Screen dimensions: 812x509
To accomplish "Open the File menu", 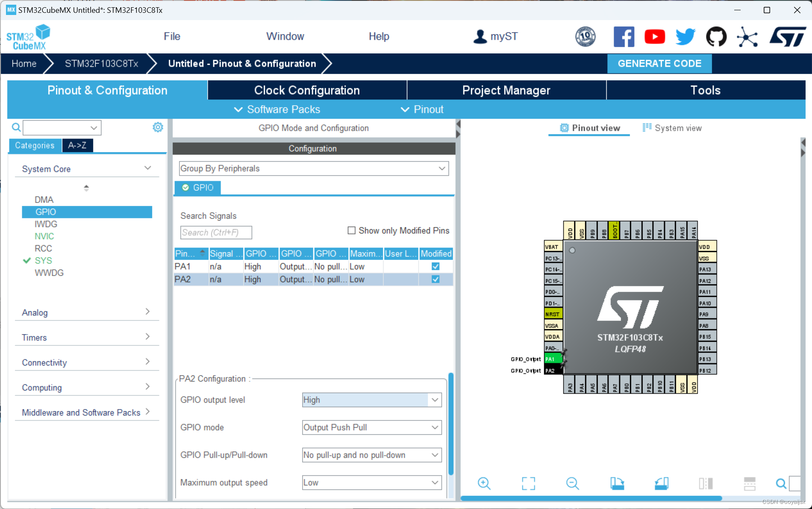I will (x=172, y=36).
